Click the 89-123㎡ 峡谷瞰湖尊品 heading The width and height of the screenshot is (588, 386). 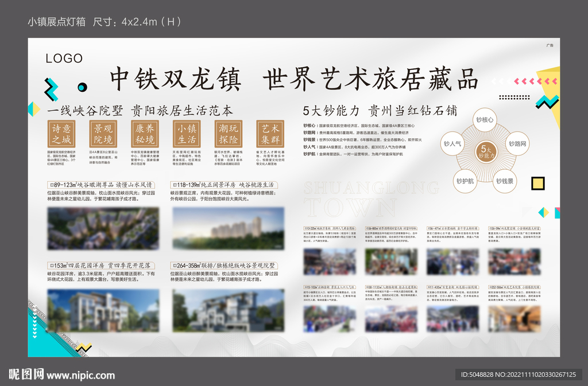coord(101,185)
